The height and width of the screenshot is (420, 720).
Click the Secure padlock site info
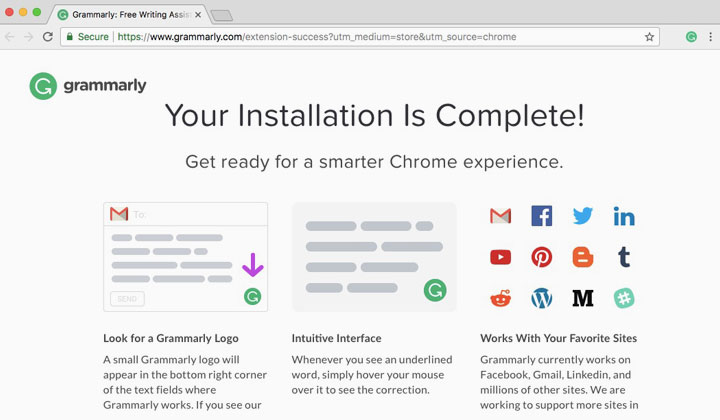88,37
